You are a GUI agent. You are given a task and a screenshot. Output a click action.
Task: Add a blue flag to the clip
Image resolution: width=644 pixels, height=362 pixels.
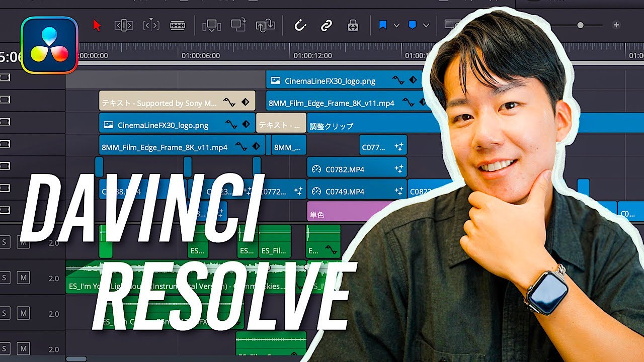pos(383,25)
